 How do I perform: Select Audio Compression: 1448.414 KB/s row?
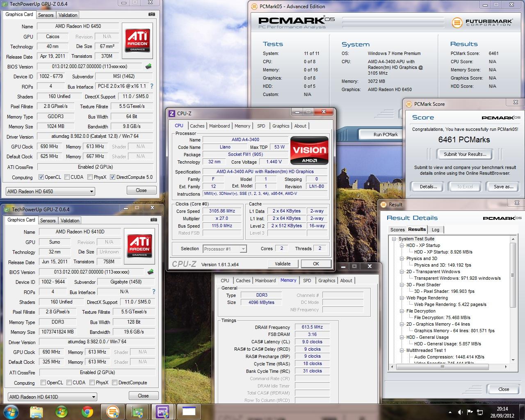click(449, 357)
